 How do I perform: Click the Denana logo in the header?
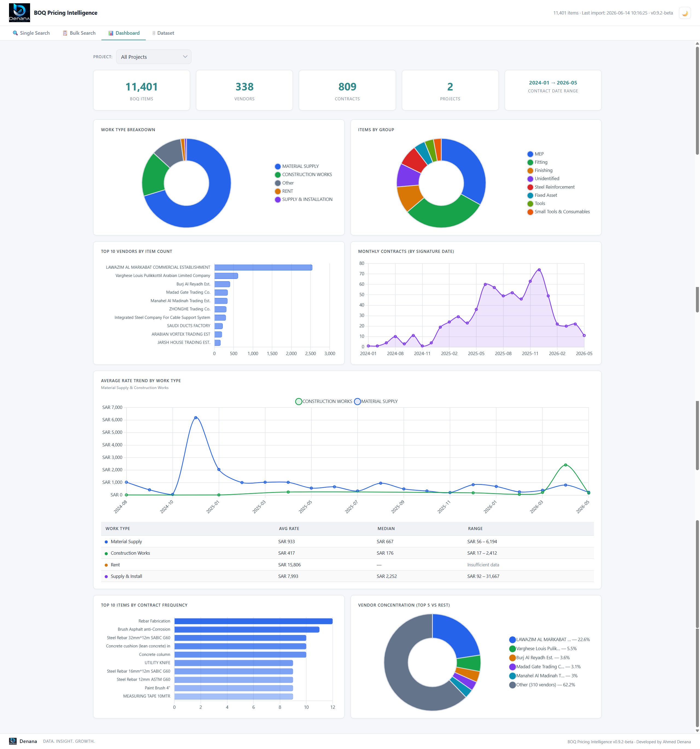[19, 12]
